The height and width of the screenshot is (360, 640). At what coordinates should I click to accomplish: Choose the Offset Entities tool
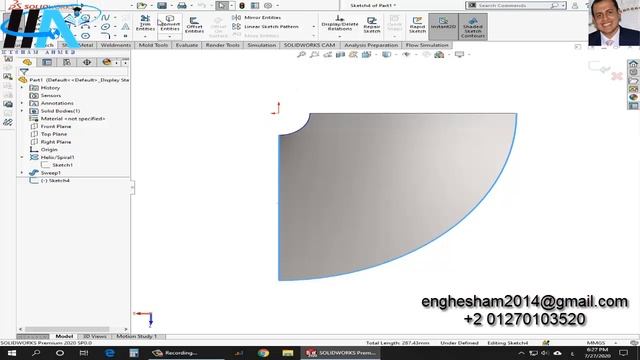coord(194,25)
